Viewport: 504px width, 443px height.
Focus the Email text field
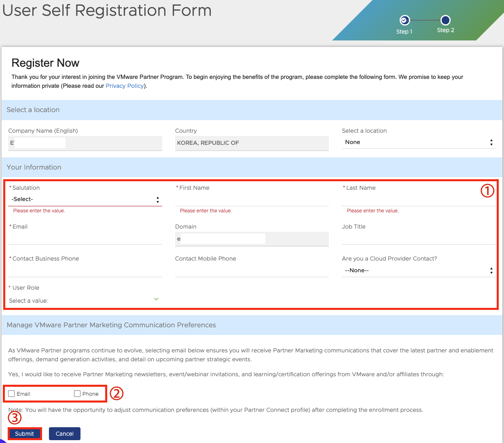(x=85, y=238)
